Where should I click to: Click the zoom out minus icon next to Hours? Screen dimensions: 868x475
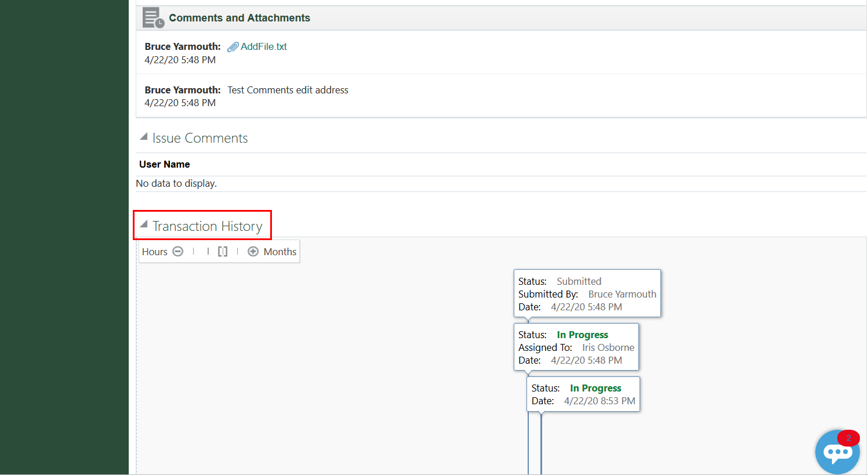178,252
